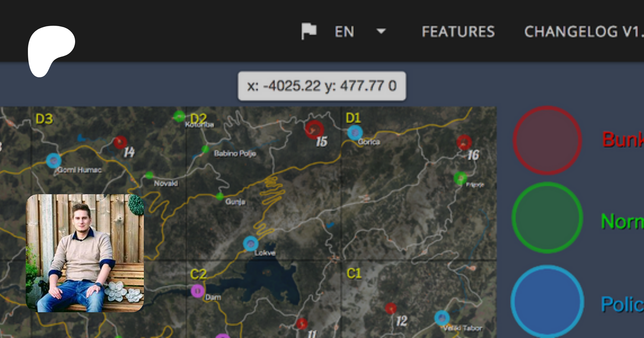Click the coordinates display box
Viewport: 644px width, 338px height.
coord(322,86)
